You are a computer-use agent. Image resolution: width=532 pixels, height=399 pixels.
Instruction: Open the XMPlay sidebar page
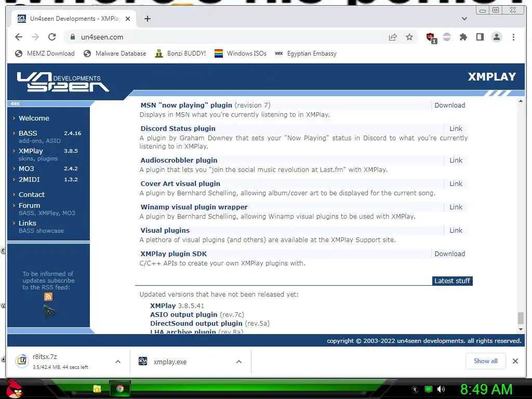31,151
